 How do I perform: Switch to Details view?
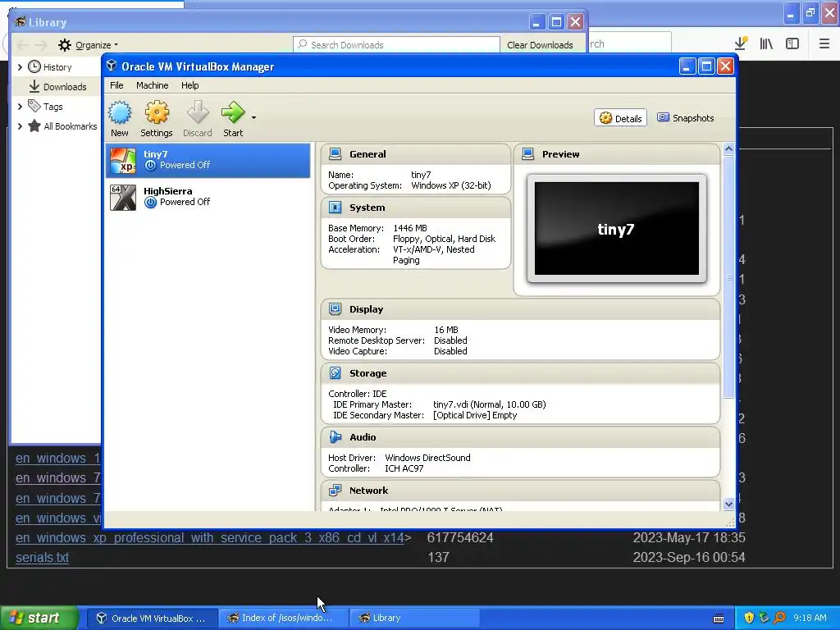click(x=620, y=118)
